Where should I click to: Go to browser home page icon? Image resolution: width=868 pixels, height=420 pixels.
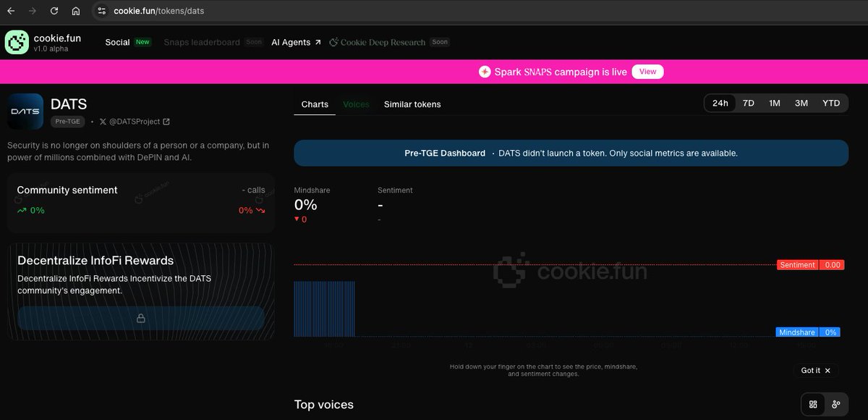click(76, 11)
